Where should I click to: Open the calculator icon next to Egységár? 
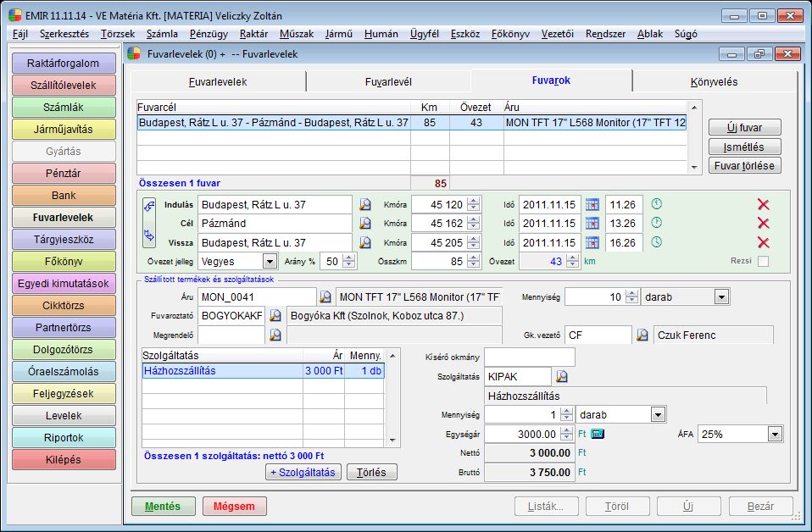[598, 434]
